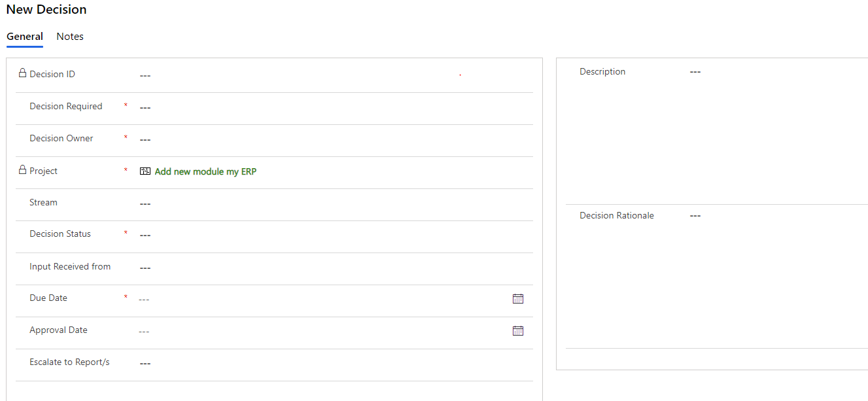Select the Input Received from field
The width and height of the screenshot is (868, 401).
[145, 267]
